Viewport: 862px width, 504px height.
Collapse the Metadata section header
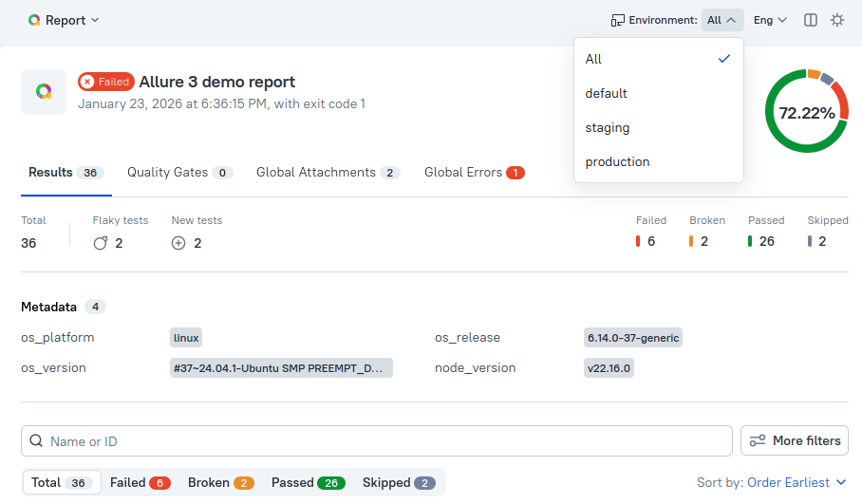64,307
